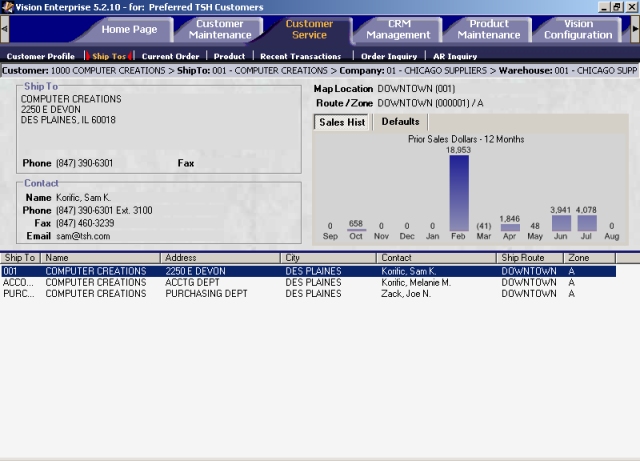
Task: Click the Oct bar labeled 658
Action: [356, 230]
